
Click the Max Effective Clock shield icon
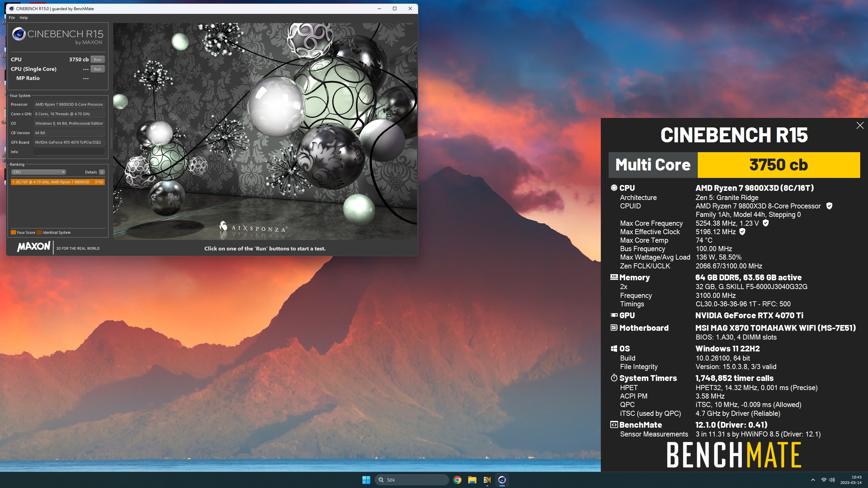742,232
